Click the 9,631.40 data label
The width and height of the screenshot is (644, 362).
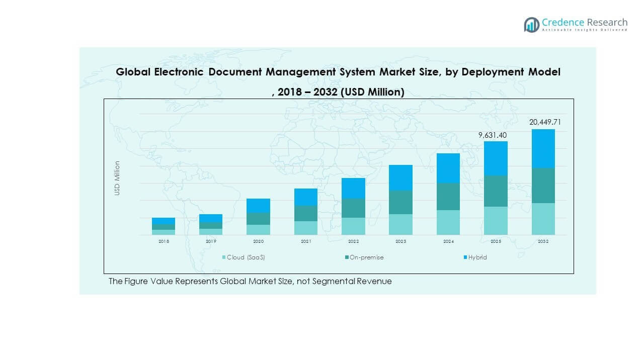coord(493,135)
